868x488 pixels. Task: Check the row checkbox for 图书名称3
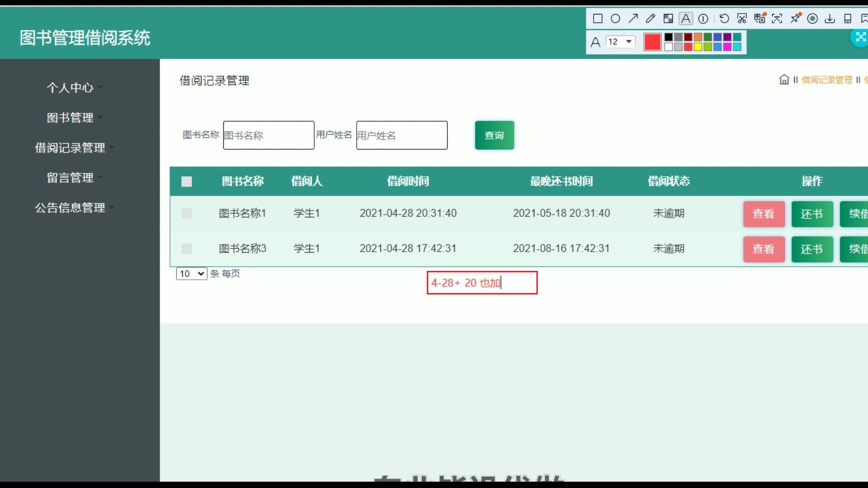coord(187,249)
